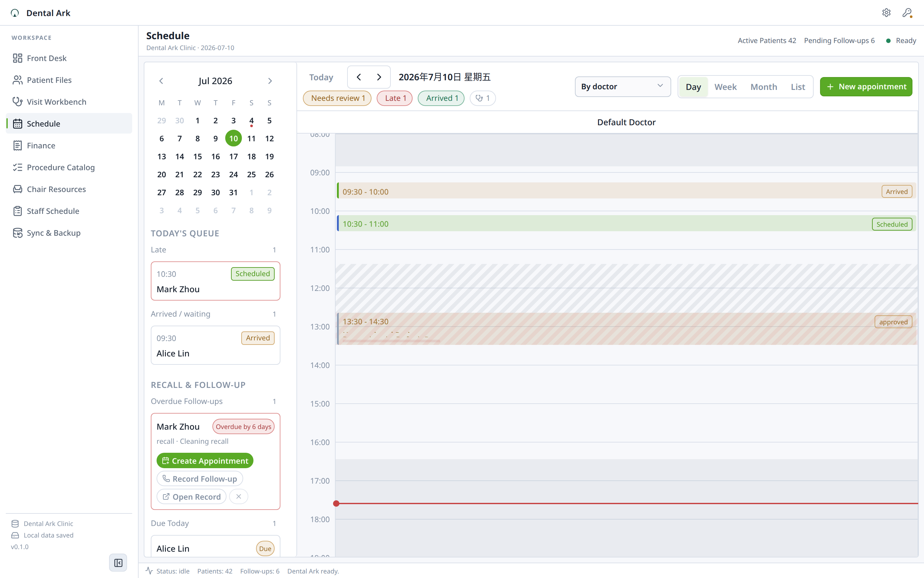Open Sync & Backup
Screen dimensions: 924x578
coord(69,232)
